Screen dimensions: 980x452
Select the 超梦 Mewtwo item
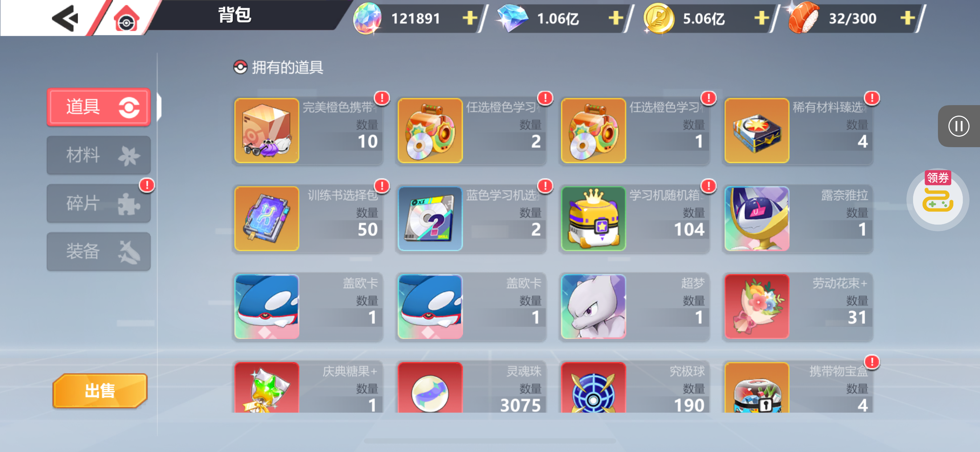pyautogui.click(x=635, y=307)
